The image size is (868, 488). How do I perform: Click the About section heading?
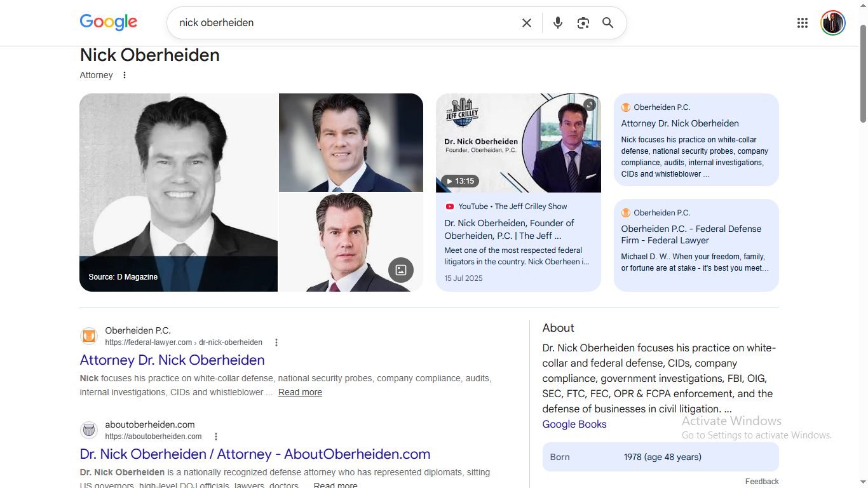click(558, 328)
